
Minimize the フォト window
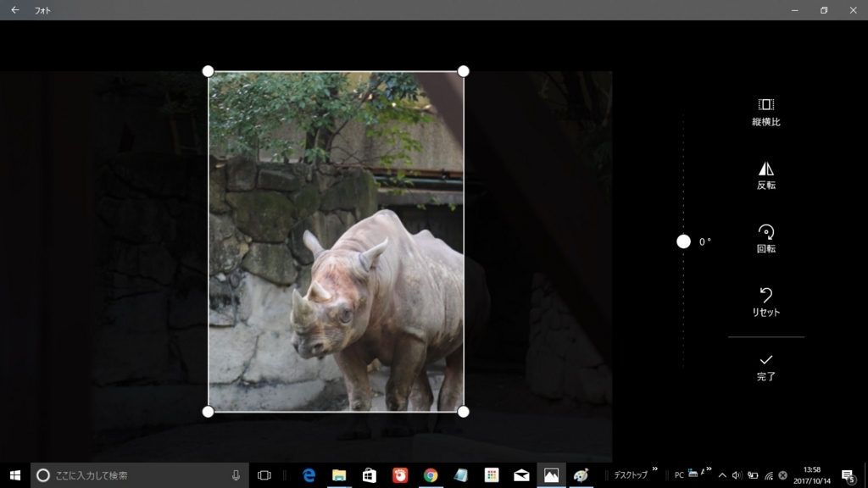795,10
